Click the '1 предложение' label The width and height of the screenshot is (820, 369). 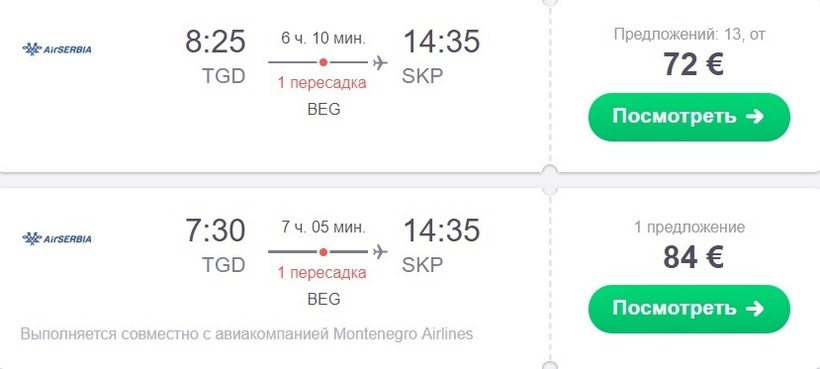coord(689,227)
